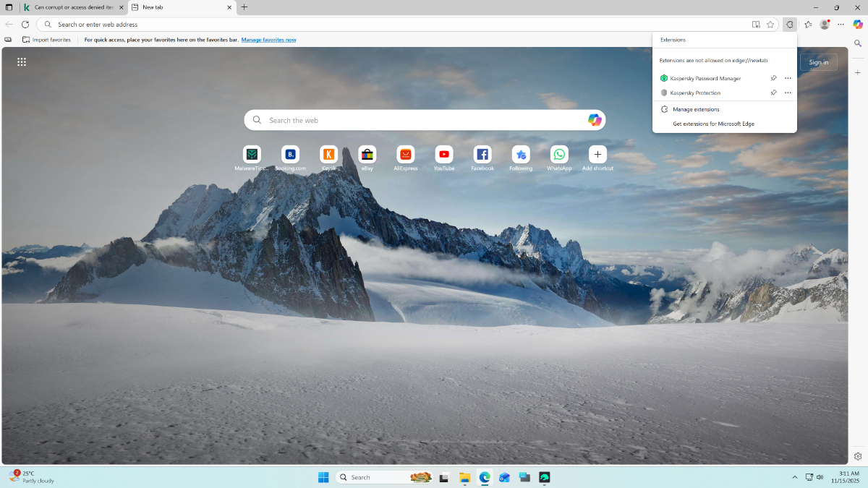The image size is (868, 488).
Task: Refresh the current page
Action: [x=25, y=25]
